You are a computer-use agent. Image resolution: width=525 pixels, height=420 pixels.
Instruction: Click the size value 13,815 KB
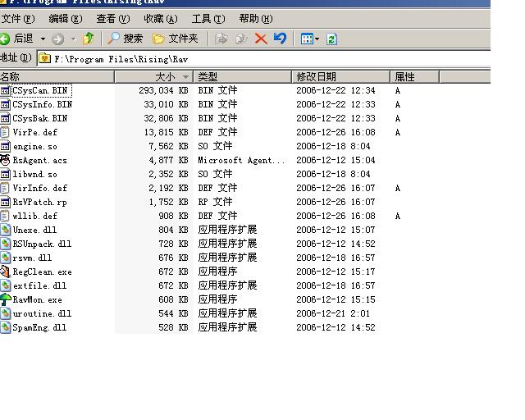[x=166, y=132]
